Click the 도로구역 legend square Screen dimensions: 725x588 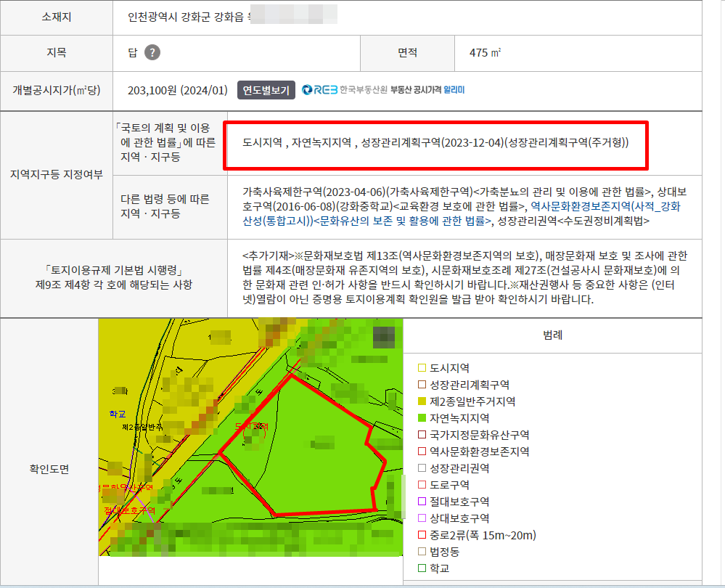tap(422, 485)
